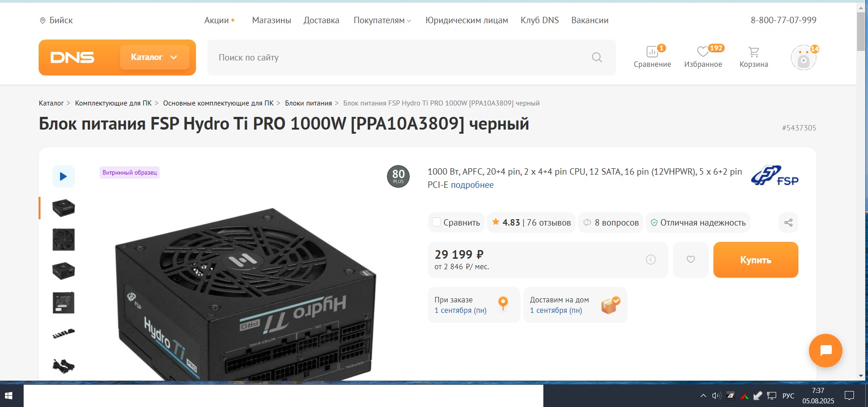Expand the Каталог dropdown
Image resolution: width=868 pixels, height=407 pixels.
tap(155, 57)
